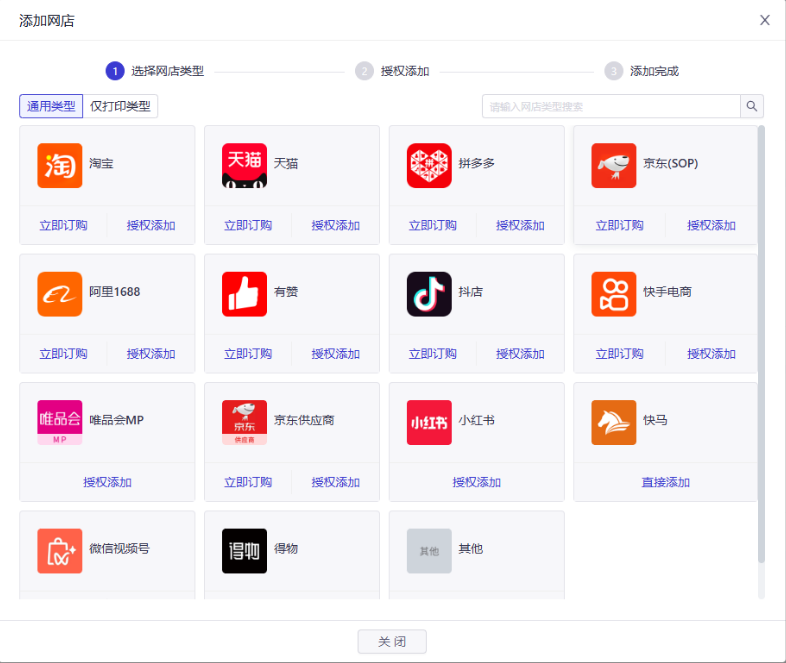Click the 关闭 button at bottom

pyautogui.click(x=392, y=641)
